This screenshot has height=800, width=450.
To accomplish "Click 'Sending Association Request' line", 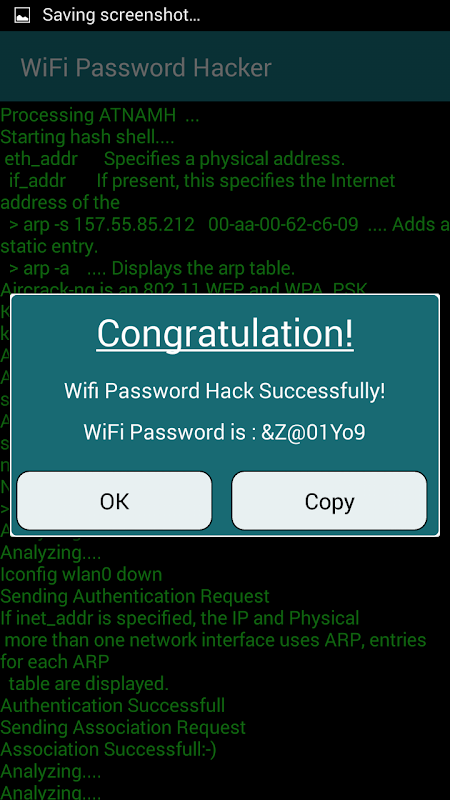I will pyautogui.click(x=123, y=728).
